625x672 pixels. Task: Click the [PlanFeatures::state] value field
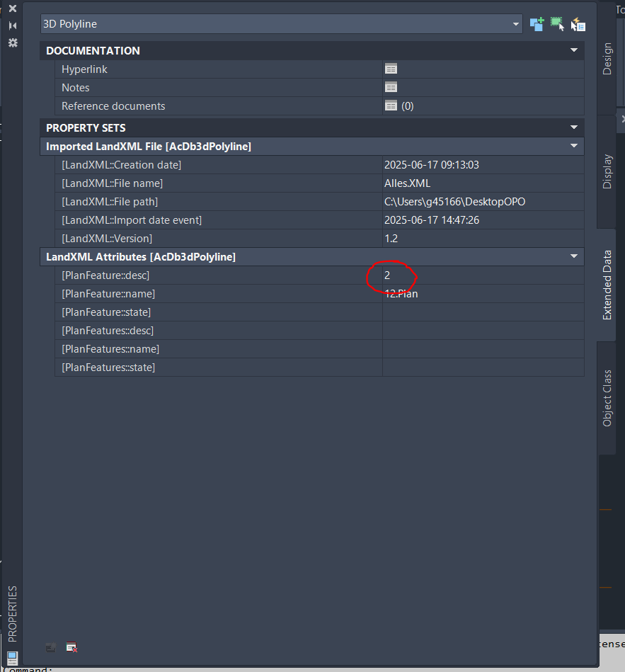[483, 368]
